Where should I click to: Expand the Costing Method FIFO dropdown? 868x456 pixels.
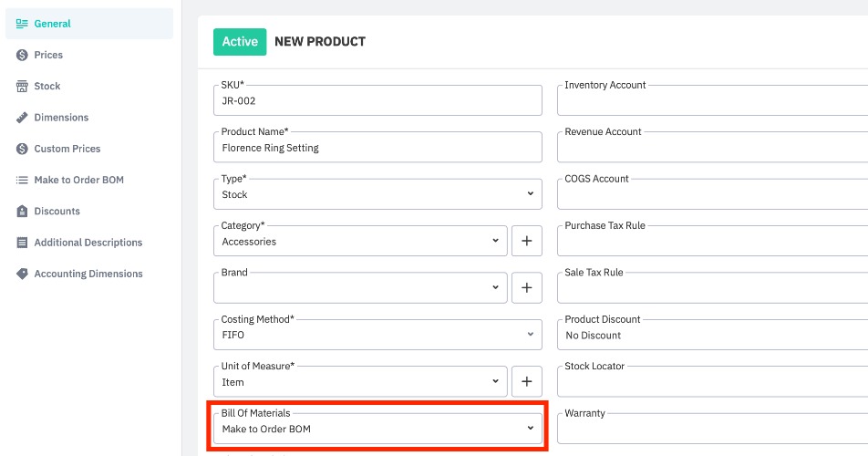tap(377, 335)
